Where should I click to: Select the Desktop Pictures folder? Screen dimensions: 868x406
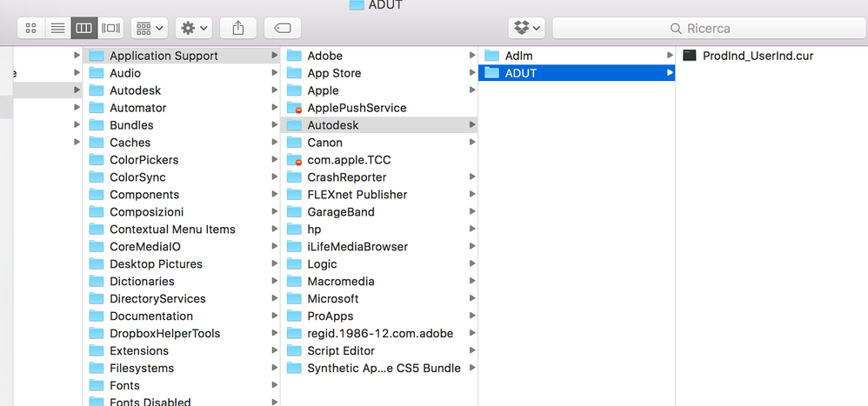(156, 264)
